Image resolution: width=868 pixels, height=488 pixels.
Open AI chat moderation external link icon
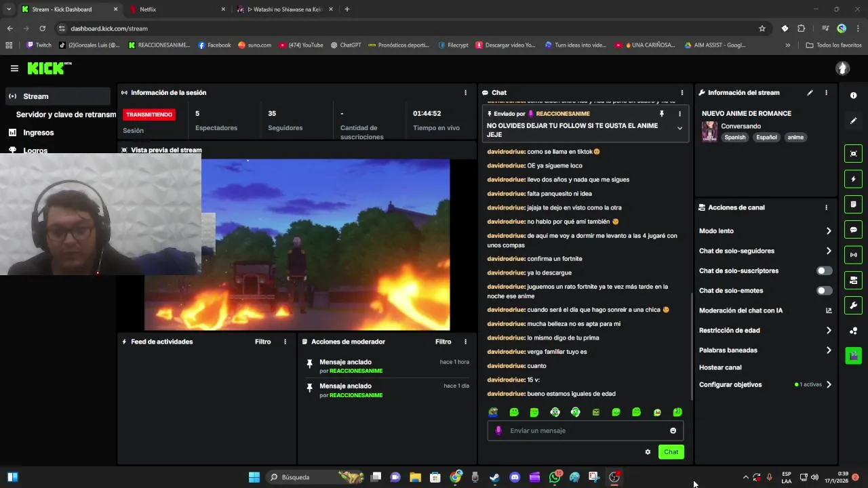829,310
